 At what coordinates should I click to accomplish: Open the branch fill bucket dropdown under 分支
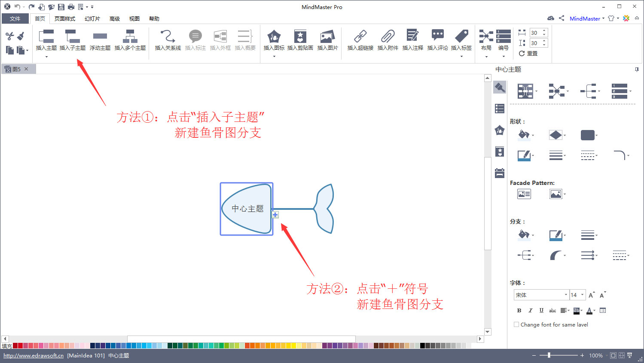(533, 236)
